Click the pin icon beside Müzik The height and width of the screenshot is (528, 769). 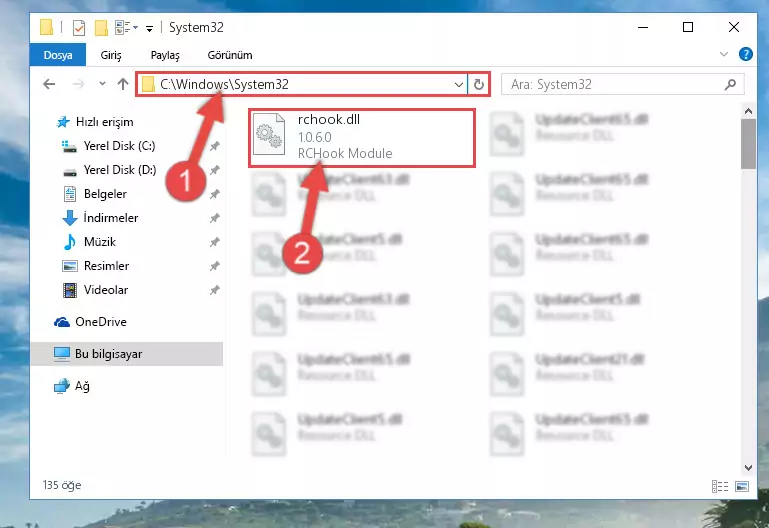[214, 242]
